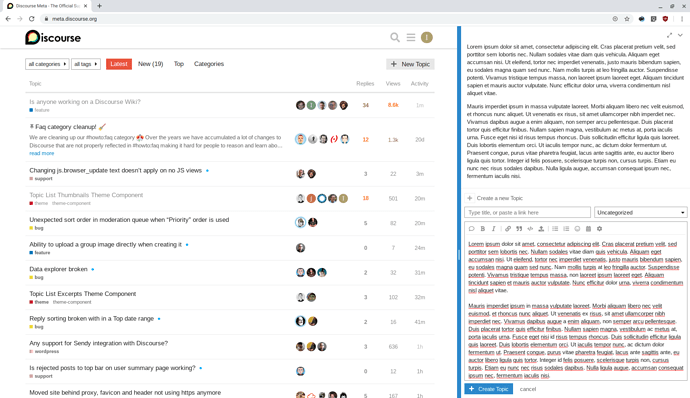Screen dimensions: 690x398
Task: Click the title input field in composer
Action: [527, 212]
